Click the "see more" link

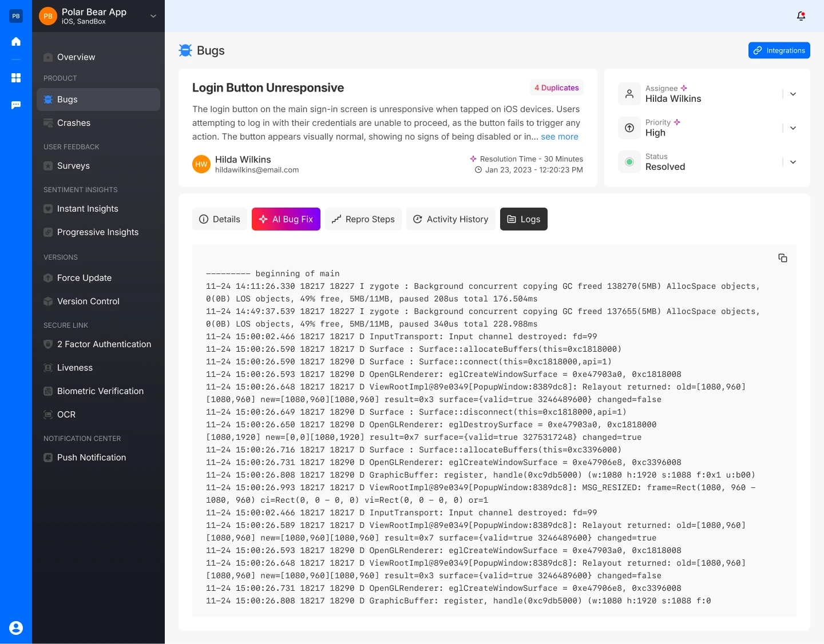pos(560,137)
